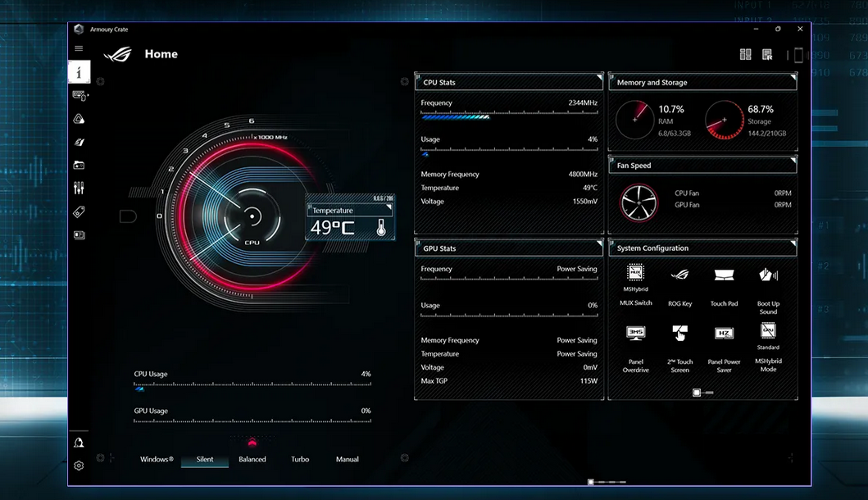Select the Home info icon in sidebar
Image resolution: width=868 pixels, height=500 pixels.
pos(80,72)
